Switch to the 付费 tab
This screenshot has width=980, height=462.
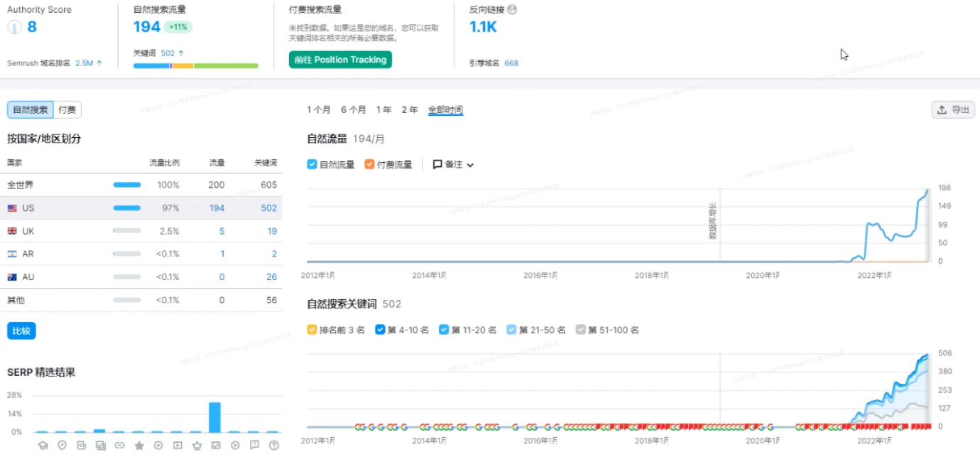[x=67, y=110]
